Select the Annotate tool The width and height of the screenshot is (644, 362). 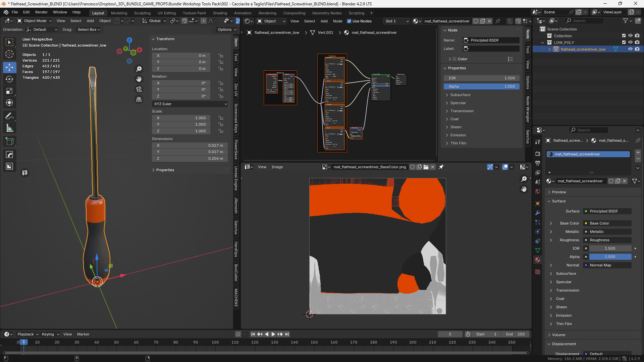tap(9, 116)
